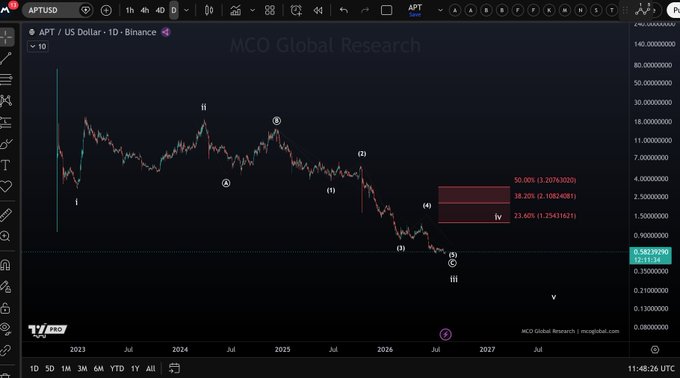This screenshot has height=378, width=680.
Task: Select the ruler measure tool
Action: point(6,215)
